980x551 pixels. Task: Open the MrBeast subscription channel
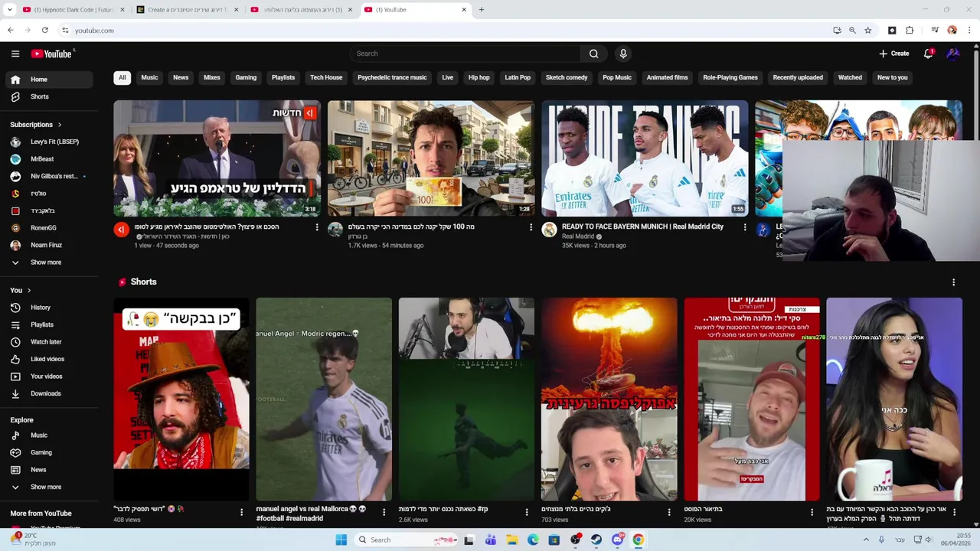click(49, 159)
